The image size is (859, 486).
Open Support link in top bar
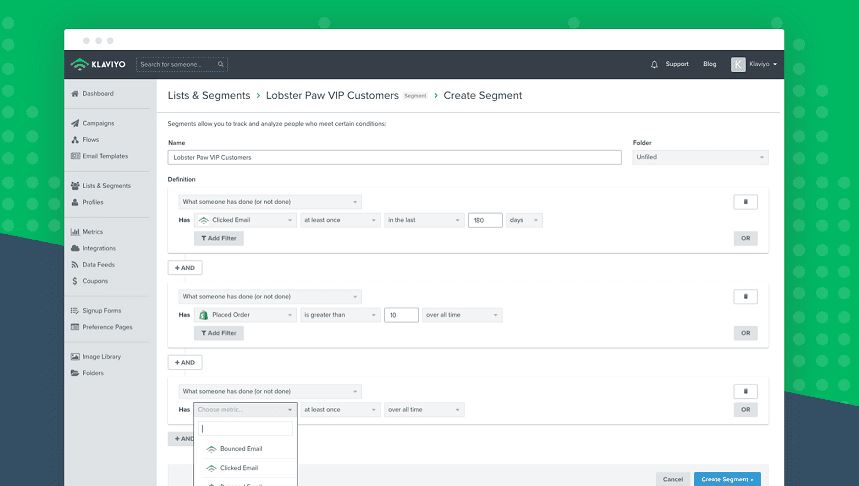point(677,64)
